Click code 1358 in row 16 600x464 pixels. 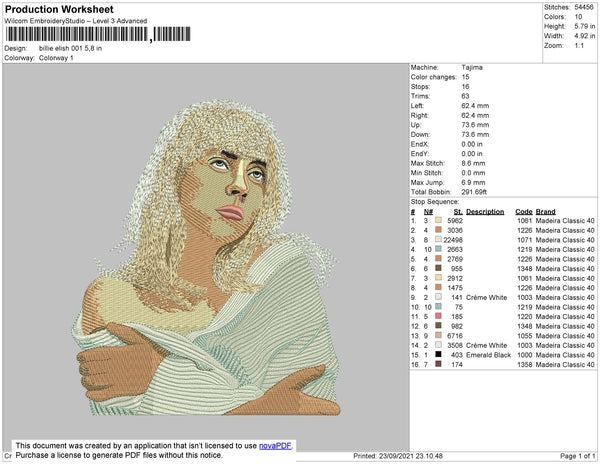point(525,365)
